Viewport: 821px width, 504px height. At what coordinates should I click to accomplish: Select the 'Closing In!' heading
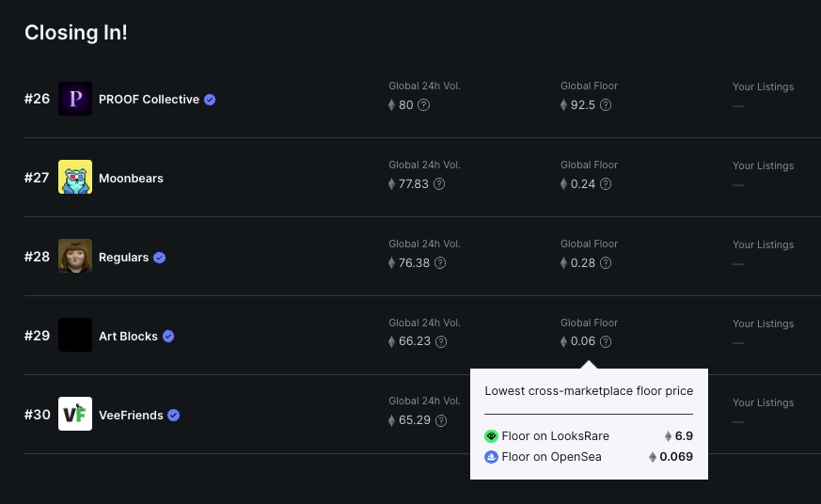(x=76, y=33)
